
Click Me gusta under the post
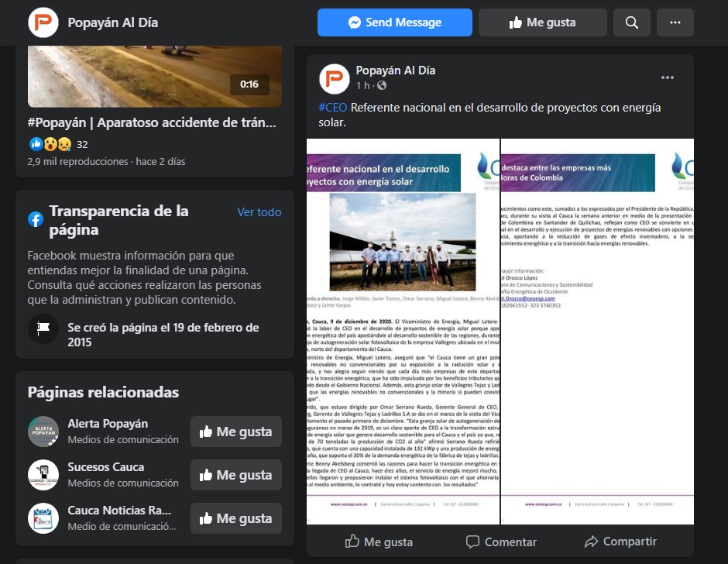click(x=379, y=542)
